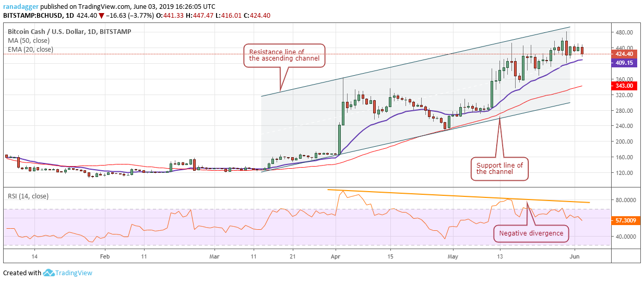
Task: Select the 'Negative divergence' callout
Action: click(531, 233)
